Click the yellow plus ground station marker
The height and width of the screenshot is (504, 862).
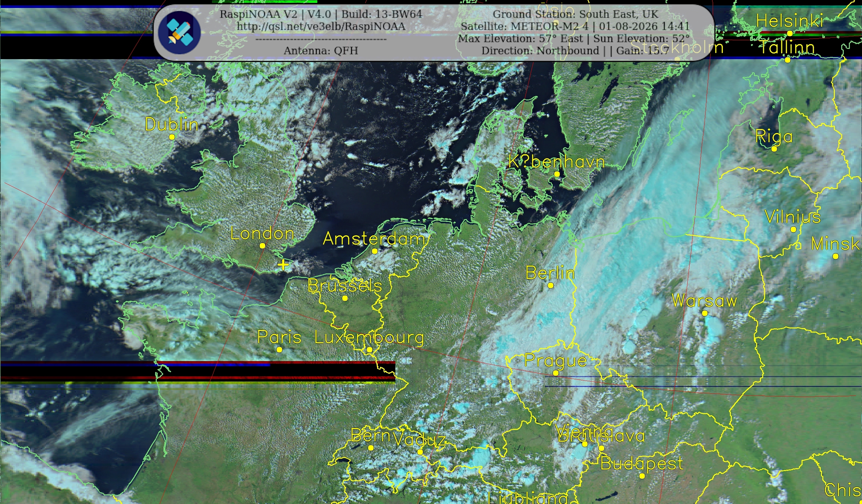point(283,265)
